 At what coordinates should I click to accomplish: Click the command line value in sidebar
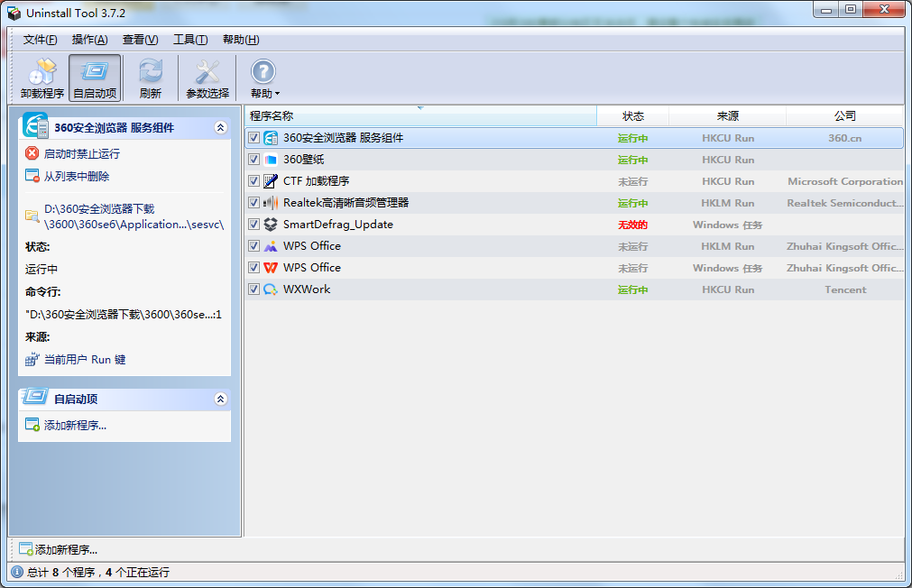(124, 315)
